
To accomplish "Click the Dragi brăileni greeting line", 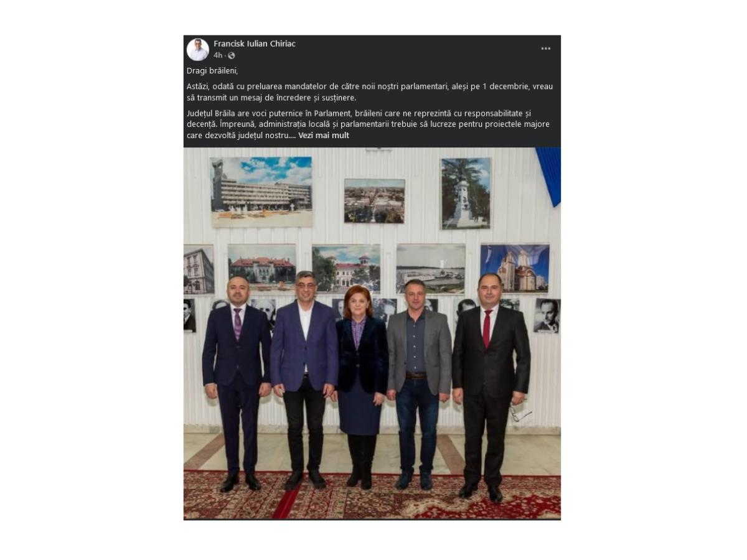I will pos(212,71).
